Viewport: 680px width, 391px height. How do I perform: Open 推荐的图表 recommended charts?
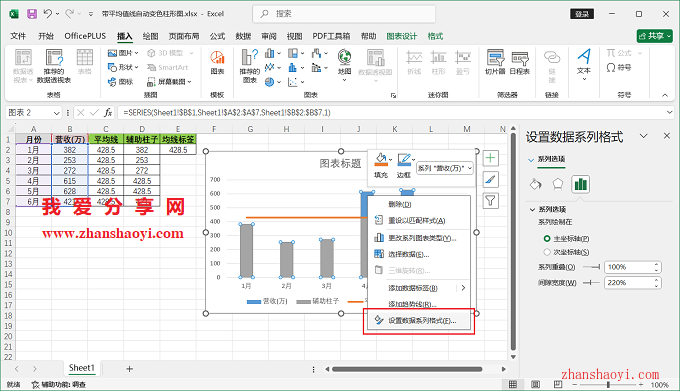pyautogui.click(x=250, y=65)
